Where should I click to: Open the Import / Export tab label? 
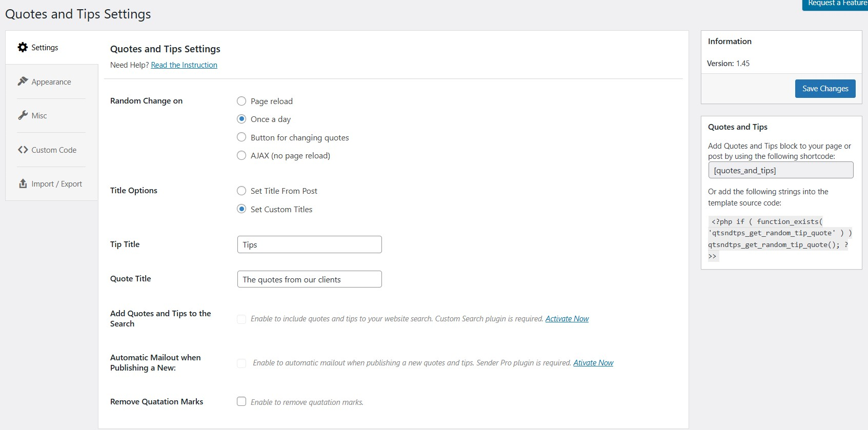point(56,184)
